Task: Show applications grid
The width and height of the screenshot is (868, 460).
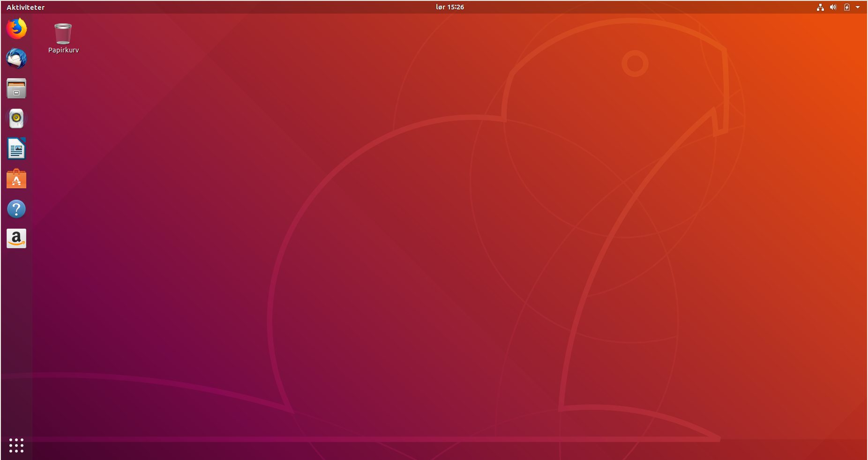Action: (16, 445)
